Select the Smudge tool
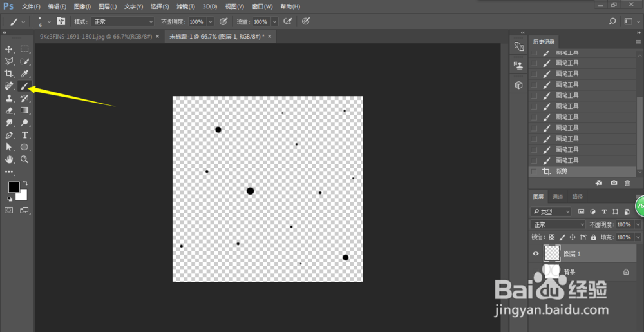This screenshot has height=332, width=644. [8, 122]
